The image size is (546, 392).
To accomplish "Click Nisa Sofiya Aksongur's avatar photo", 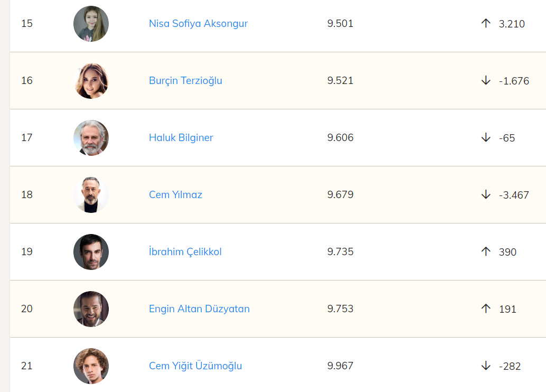I will point(91,24).
